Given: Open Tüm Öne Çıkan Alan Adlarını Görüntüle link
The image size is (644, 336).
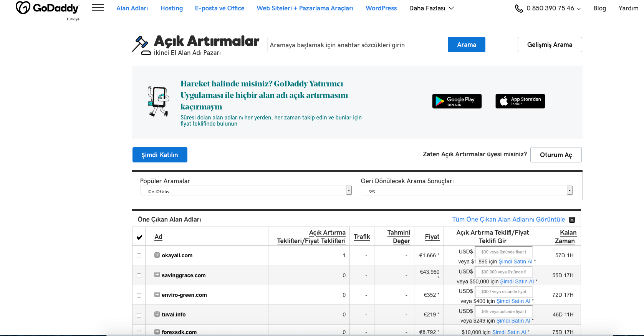Looking at the screenshot, I should click(x=508, y=219).
